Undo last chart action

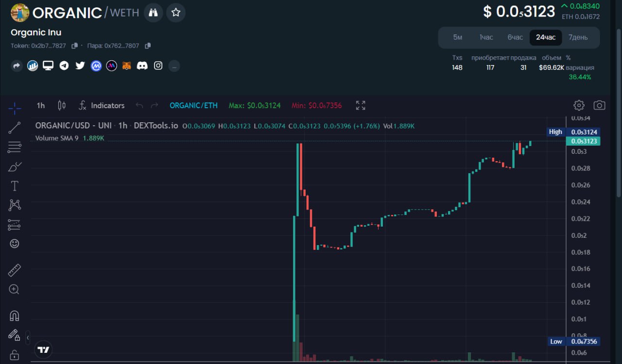[x=139, y=105]
